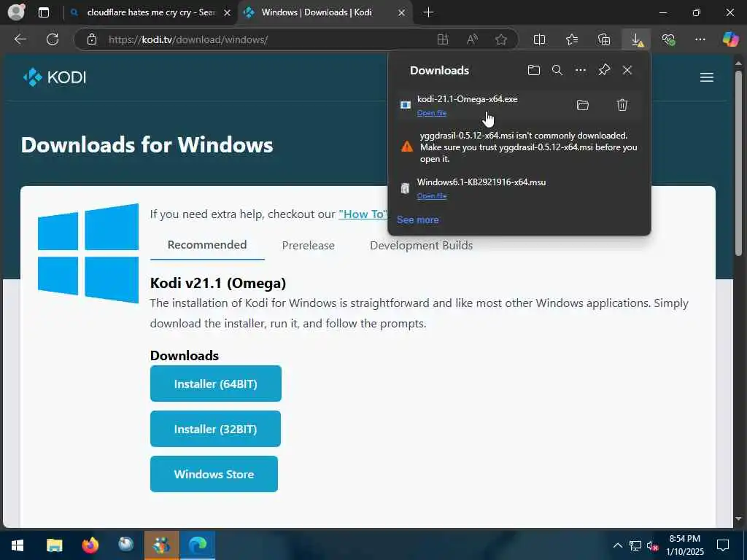Click Windows6.1-KB2921916-x64.msu file name
Image resolution: width=747 pixels, height=560 pixels.
tap(481, 182)
